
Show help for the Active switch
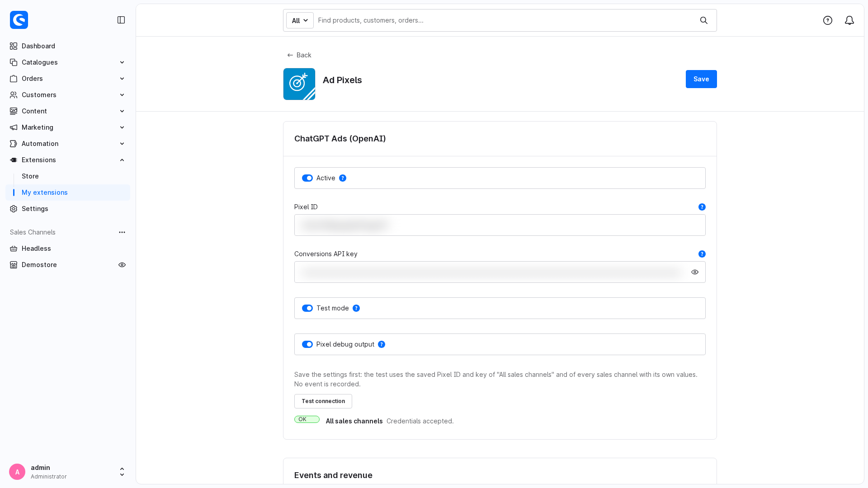pos(343,178)
